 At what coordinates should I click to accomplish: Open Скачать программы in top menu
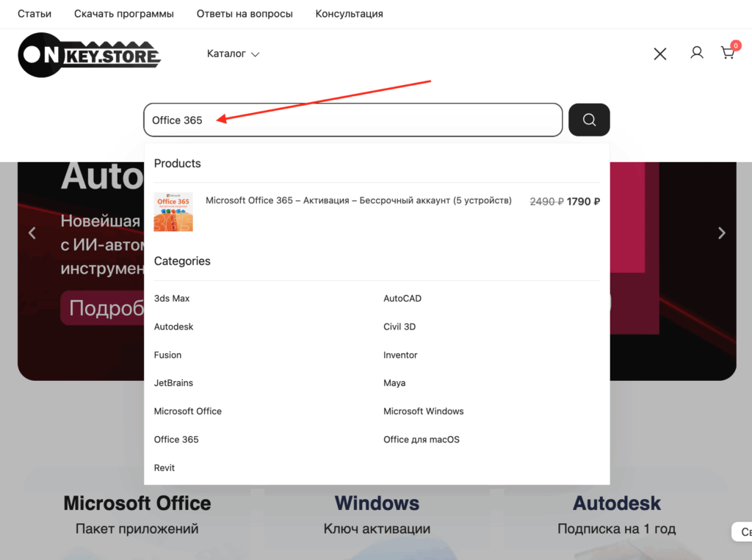(x=124, y=14)
